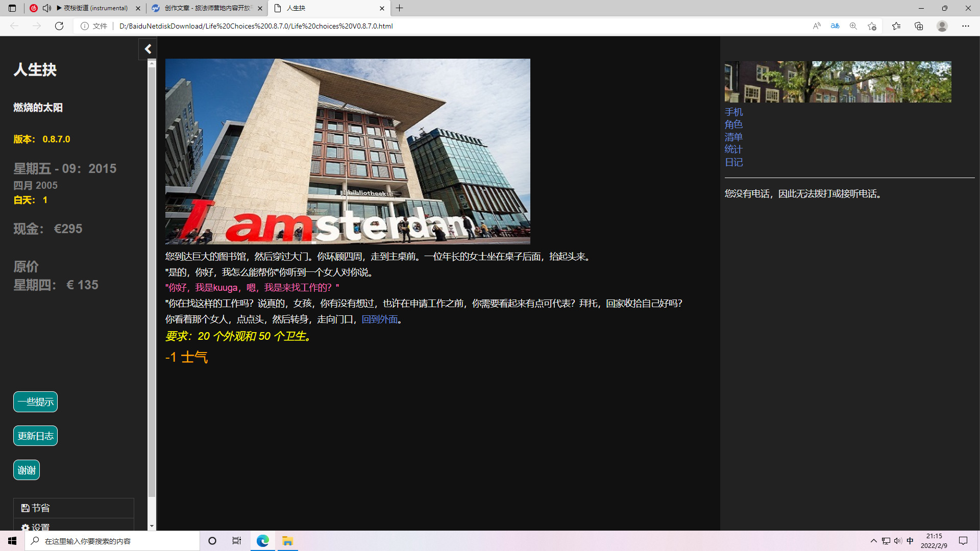Open browser collections icon

[x=919, y=26]
